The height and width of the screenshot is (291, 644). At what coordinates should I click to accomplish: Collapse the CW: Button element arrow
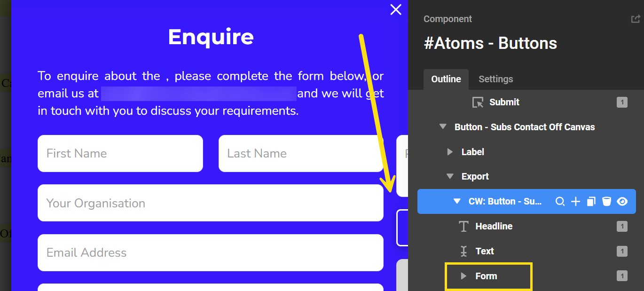tap(456, 202)
